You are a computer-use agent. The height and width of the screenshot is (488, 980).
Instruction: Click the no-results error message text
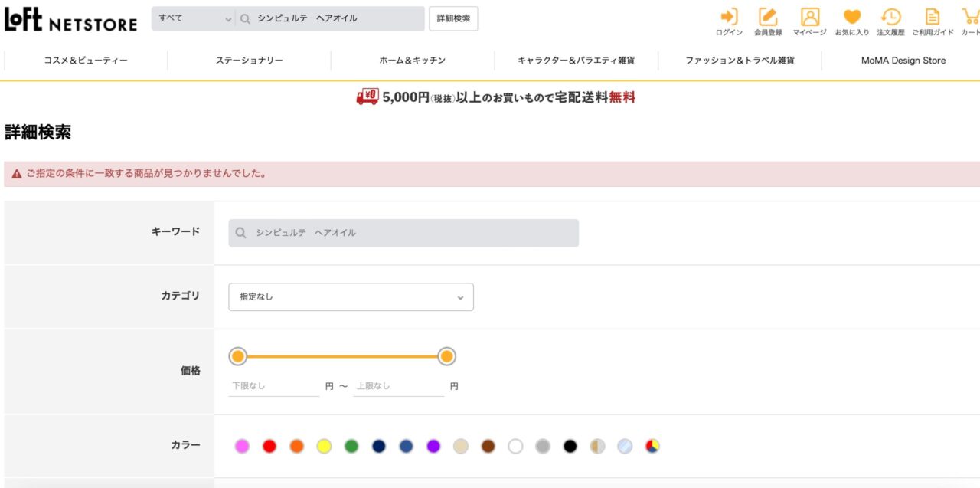(x=146, y=174)
